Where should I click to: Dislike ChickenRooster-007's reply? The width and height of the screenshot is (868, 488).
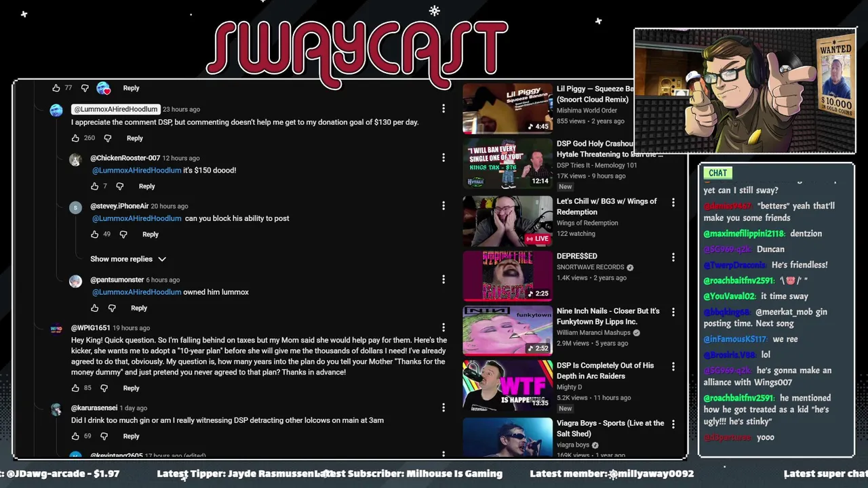coord(119,186)
